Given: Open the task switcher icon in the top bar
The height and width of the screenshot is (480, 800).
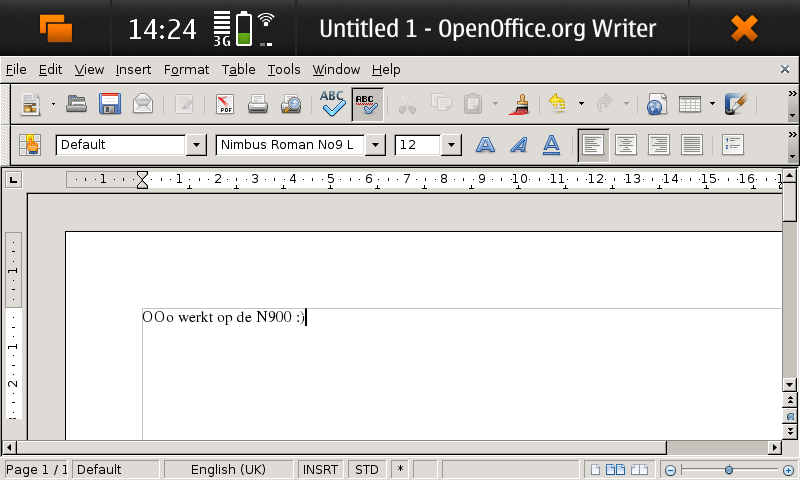Looking at the screenshot, I should click(x=56, y=28).
